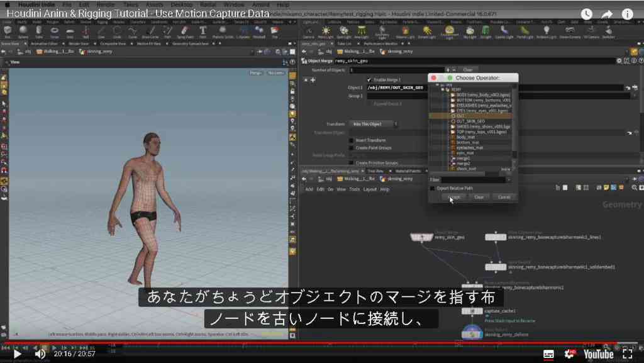Screen dimensions: 644x363
Task: Mute the video with the speaker icon
Action: point(40,354)
